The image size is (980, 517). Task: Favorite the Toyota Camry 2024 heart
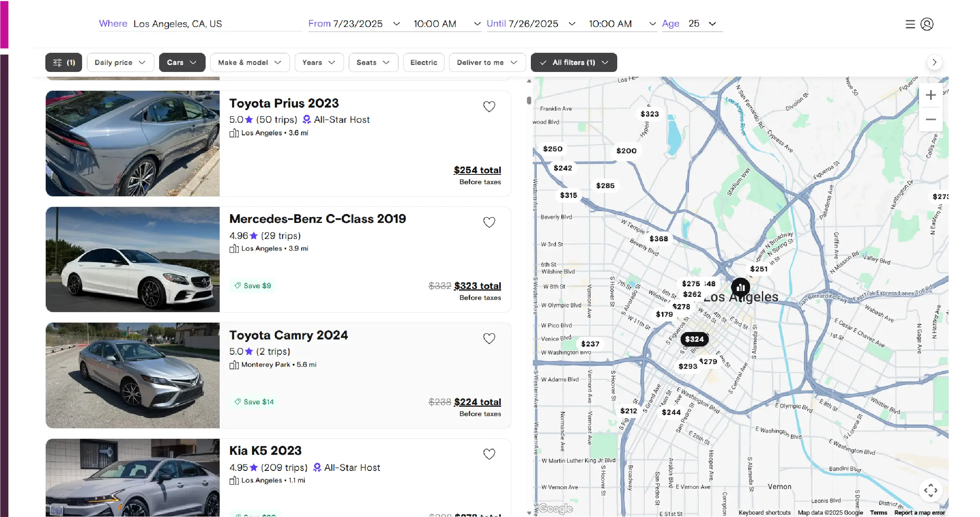[489, 338]
